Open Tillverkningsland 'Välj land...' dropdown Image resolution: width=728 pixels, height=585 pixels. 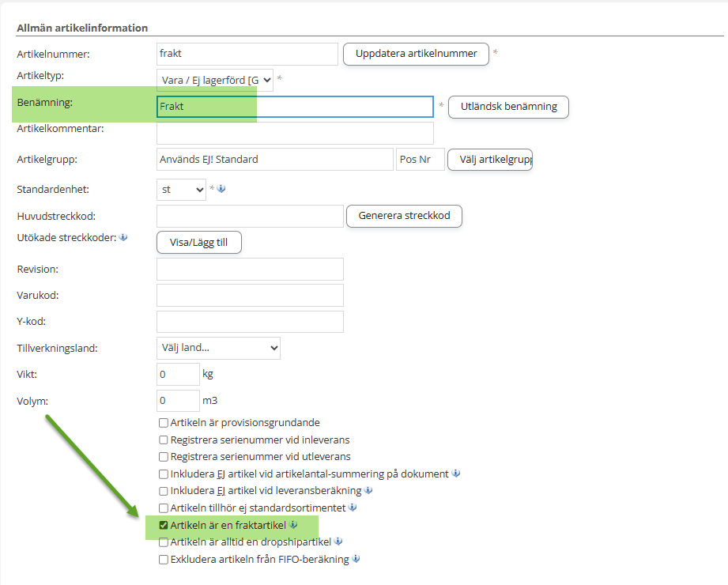click(218, 348)
